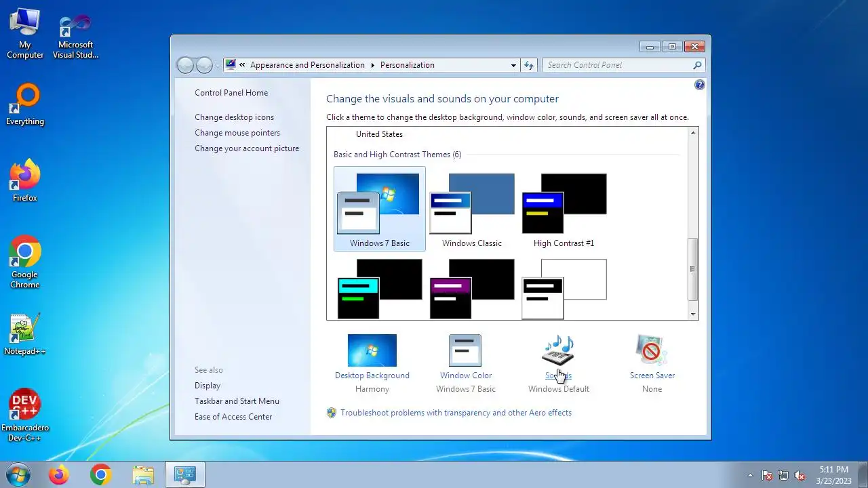Screen dimensions: 868x488
Task: Select the white high contrast theme
Action: pyautogui.click(x=564, y=288)
